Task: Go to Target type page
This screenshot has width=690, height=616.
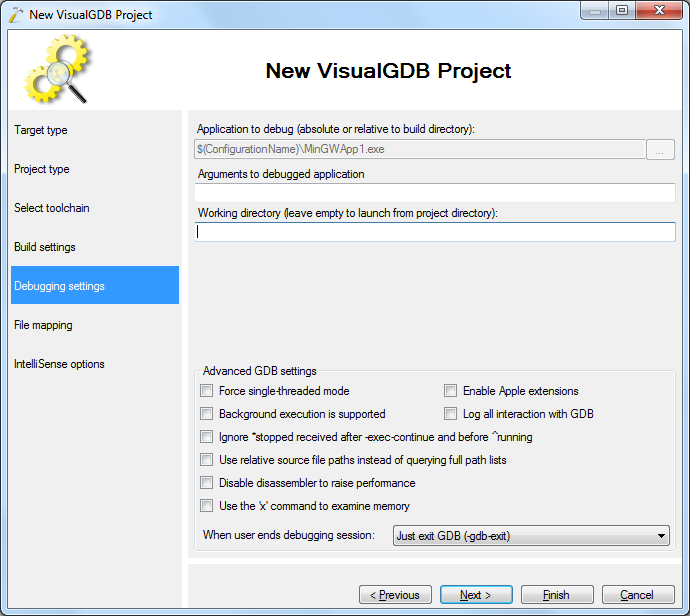Action: click(95, 130)
